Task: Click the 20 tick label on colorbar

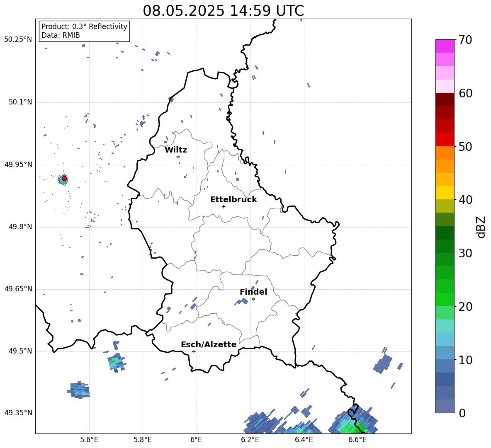Action: (x=465, y=306)
